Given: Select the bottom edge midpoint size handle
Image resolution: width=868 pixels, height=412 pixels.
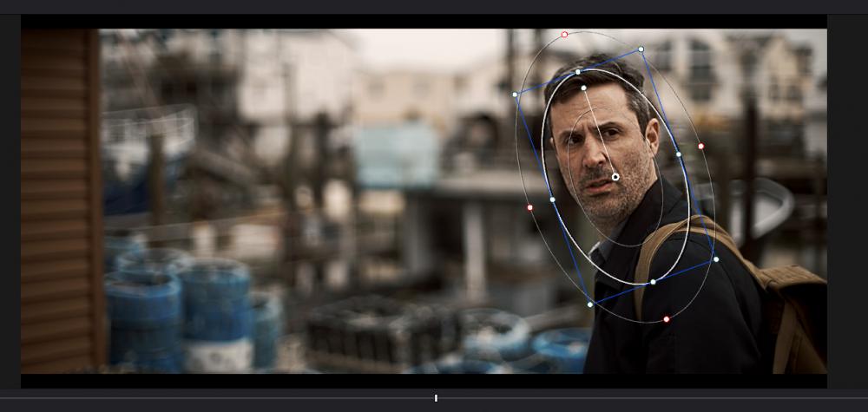Looking at the screenshot, I should (x=653, y=282).
